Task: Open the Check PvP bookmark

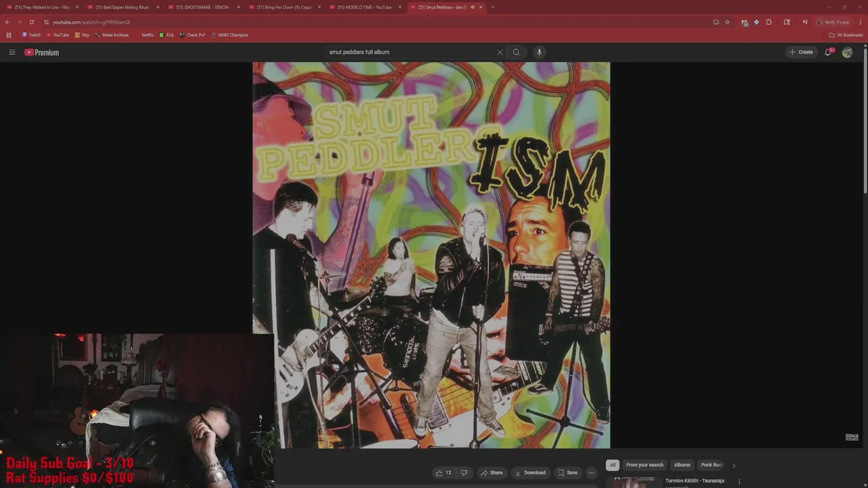Action: coord(193,35)
